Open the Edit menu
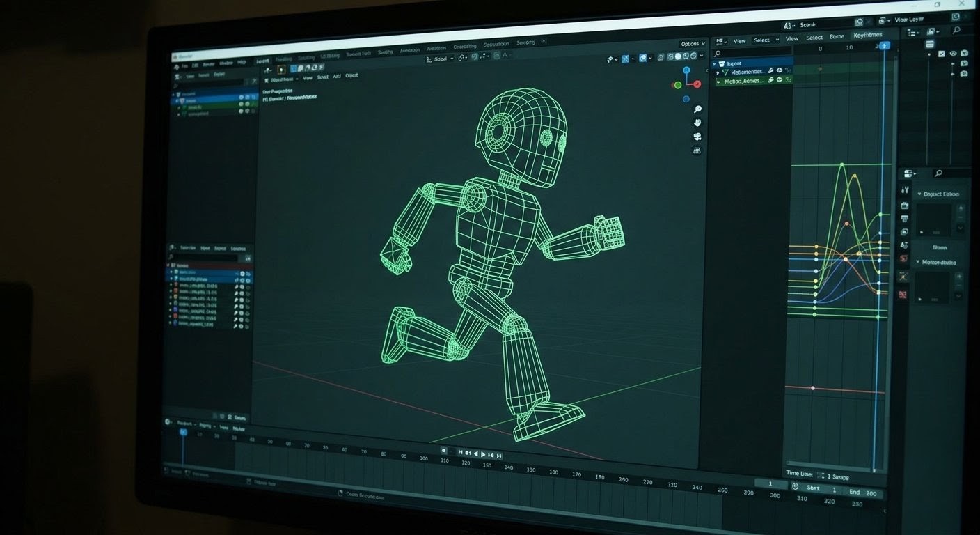Screen dimensions: 980x535 (195, 65)
